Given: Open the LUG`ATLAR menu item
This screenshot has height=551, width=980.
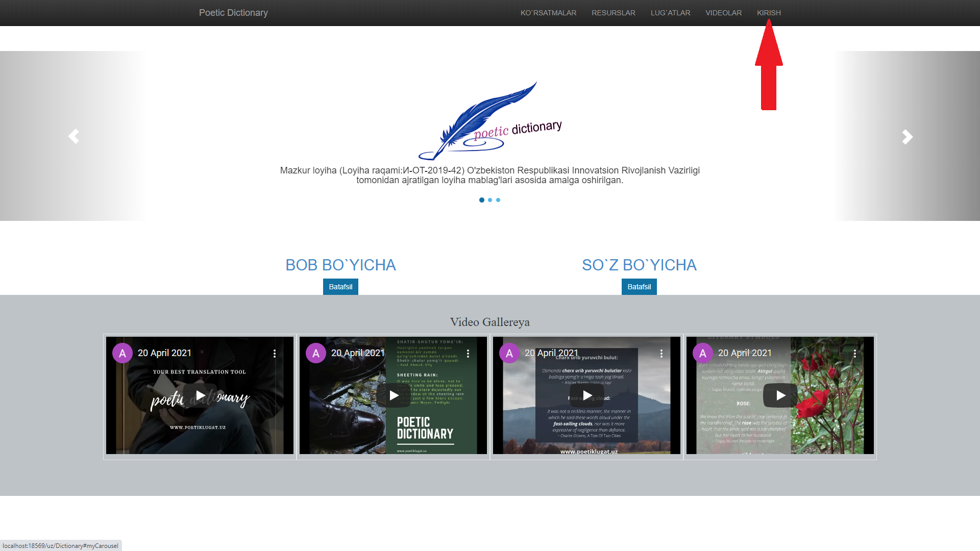Looking at the screenshot, I should (670, 13).
